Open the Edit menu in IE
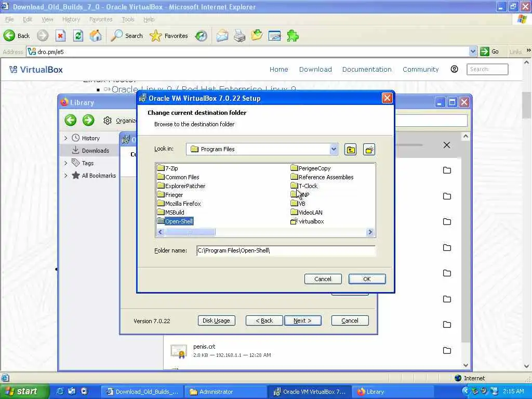The height and width of the screenshot is (399, 532). coord(27,19)
